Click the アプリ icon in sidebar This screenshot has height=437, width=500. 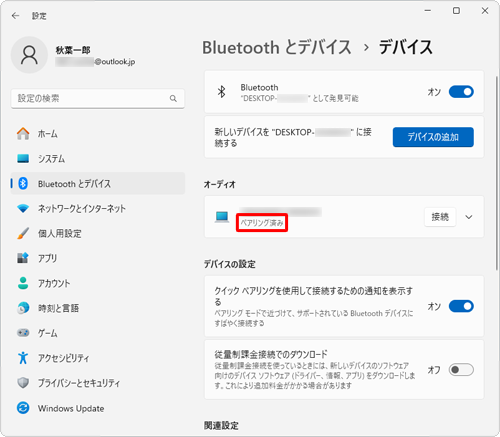pyautogui.click(x=23, y=258)
